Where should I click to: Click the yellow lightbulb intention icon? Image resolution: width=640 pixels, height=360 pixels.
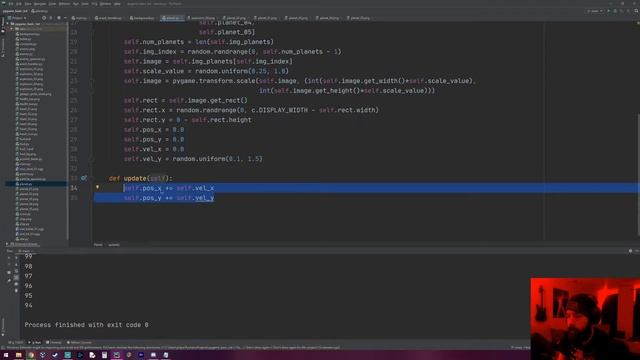pyautogui.click(x=97, y=187)
